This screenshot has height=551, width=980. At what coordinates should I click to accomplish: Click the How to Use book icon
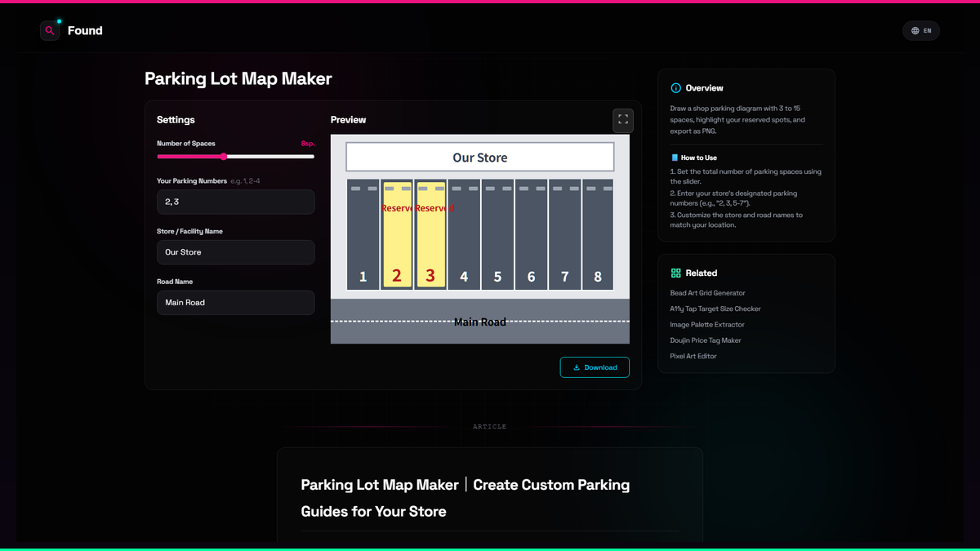pyautogui.click(x=675, y=158)
